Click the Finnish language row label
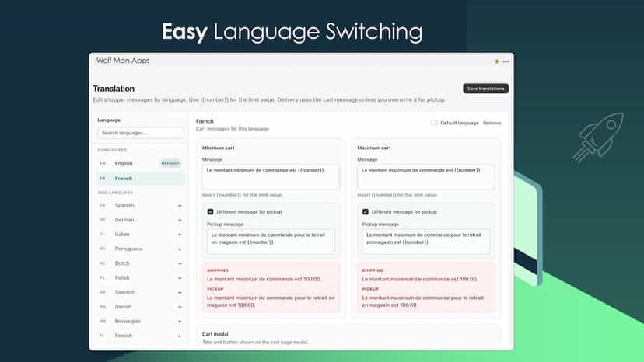The width and height of the screenshot is (644, 362). (x=124, y=336)
